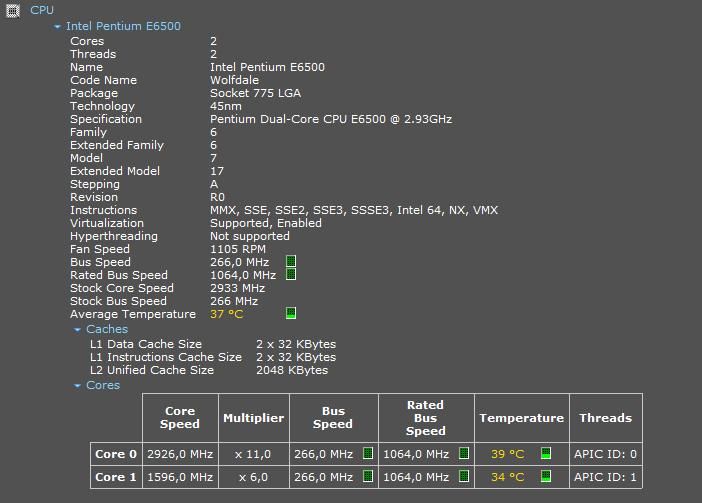Click the x 11,0 multiplier cell
Screen dimensions: 702x503
[x=254, y=454]
